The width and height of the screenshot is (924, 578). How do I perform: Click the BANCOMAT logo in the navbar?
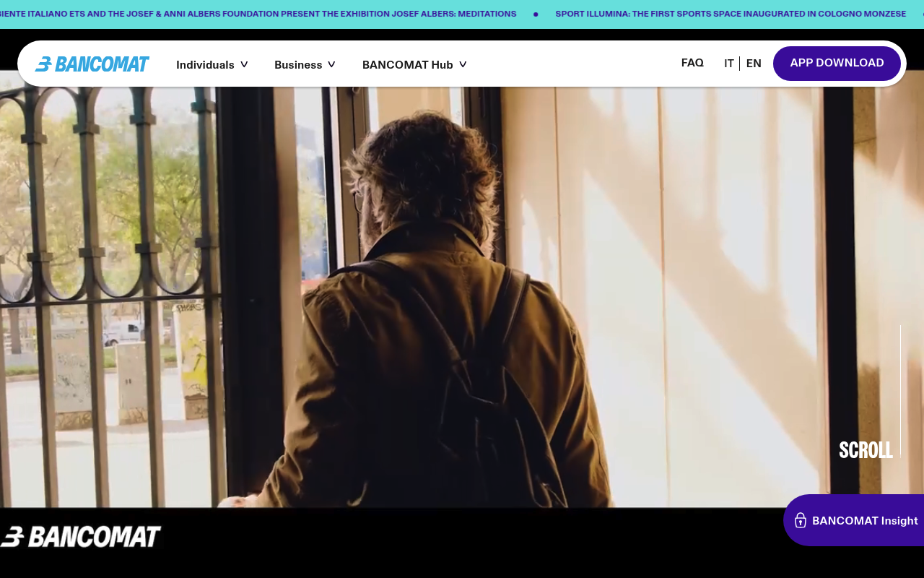[x=92, y=64]
